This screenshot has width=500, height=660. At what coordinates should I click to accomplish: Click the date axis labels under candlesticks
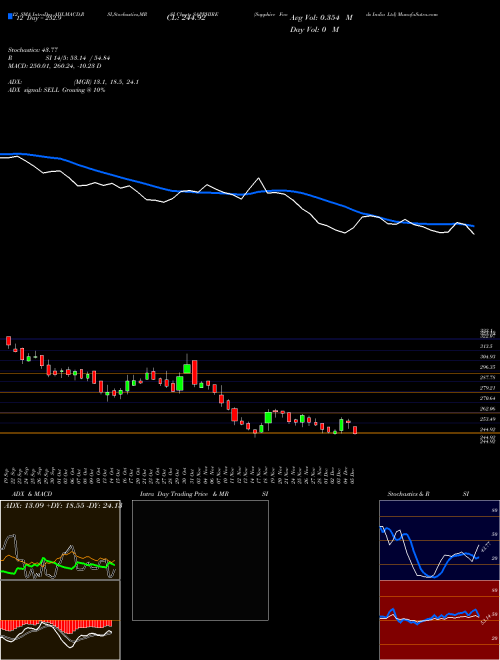pyautogui.click(x=181, y=475)
